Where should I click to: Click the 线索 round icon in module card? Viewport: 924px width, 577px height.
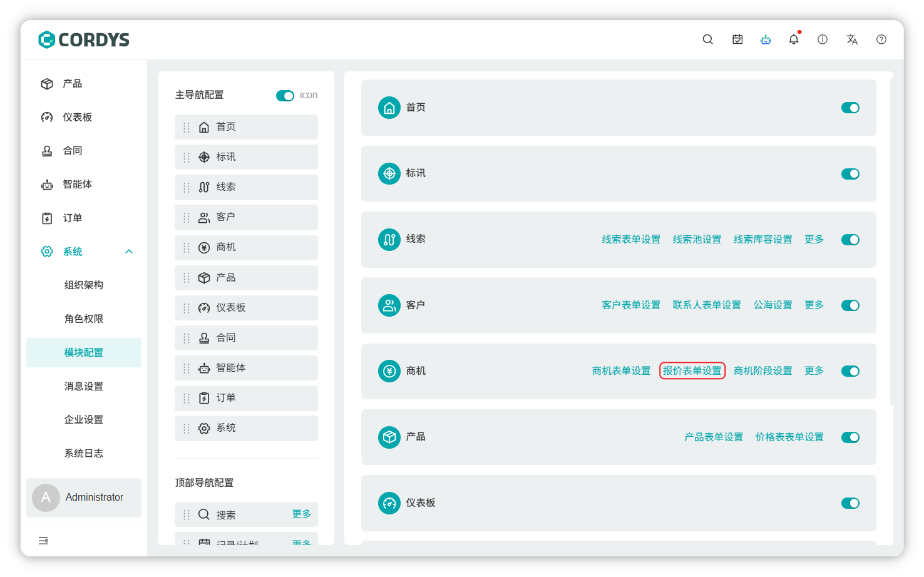click(x=389, y=239)
